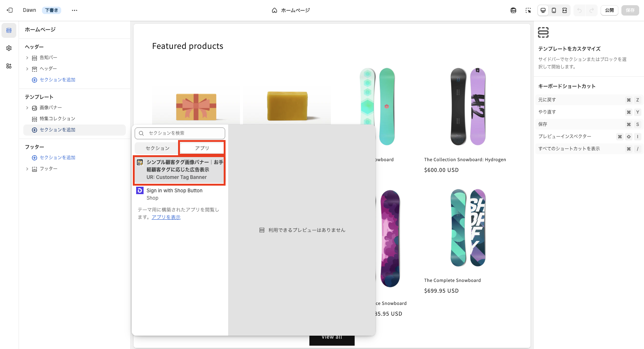Screen dimensions: 644x349
Task: Enable the preview inspector
Action: click(528, 10)
